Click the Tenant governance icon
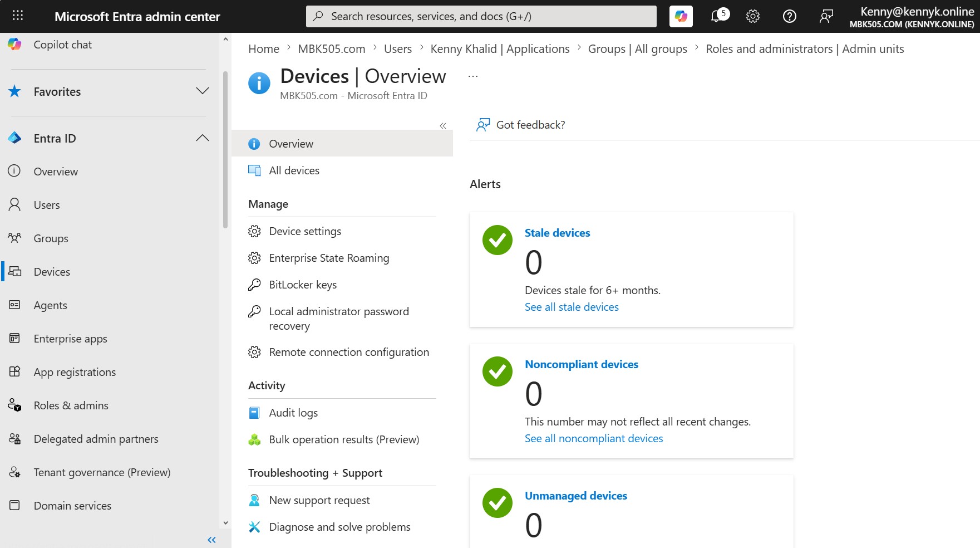The image size is (980, 548). 14,472
